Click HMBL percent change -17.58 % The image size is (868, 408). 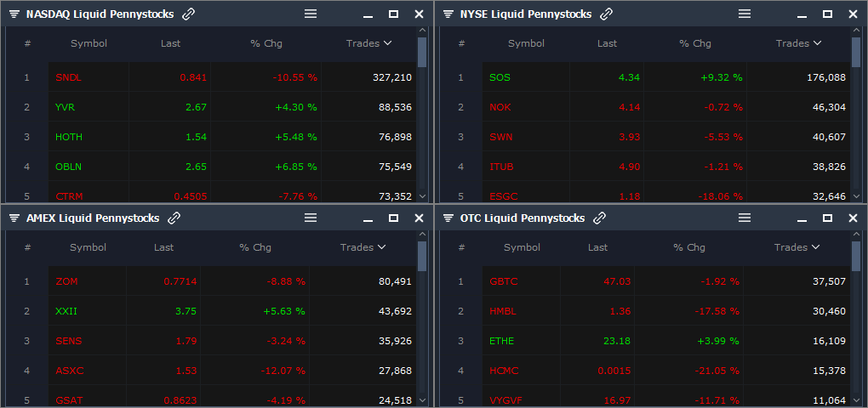(x=717, y=311)
